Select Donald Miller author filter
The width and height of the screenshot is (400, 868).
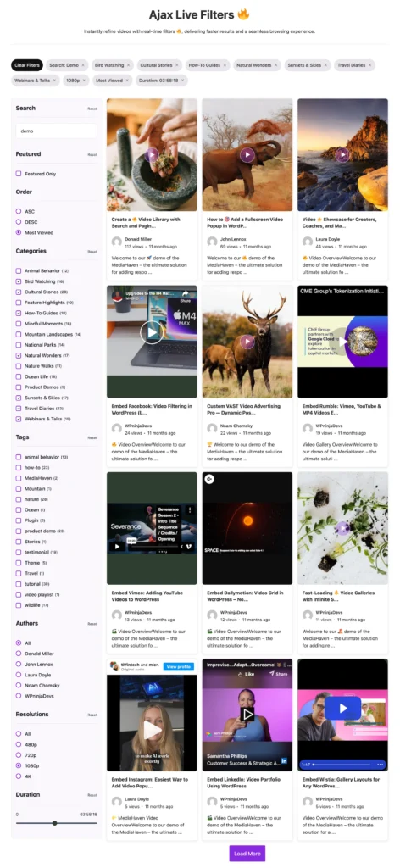19,654
